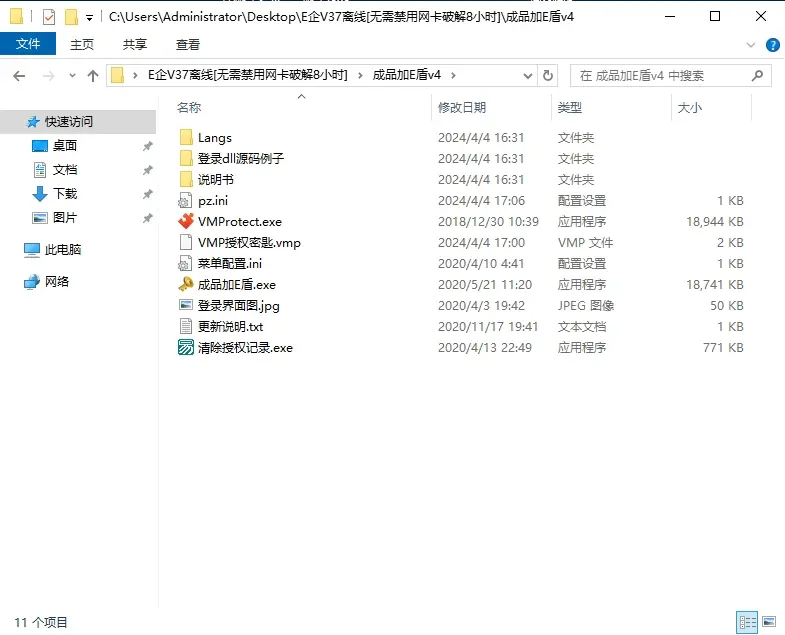
Task: Unpin 下载 via its pin icon
Action: [x=147, y=194]
